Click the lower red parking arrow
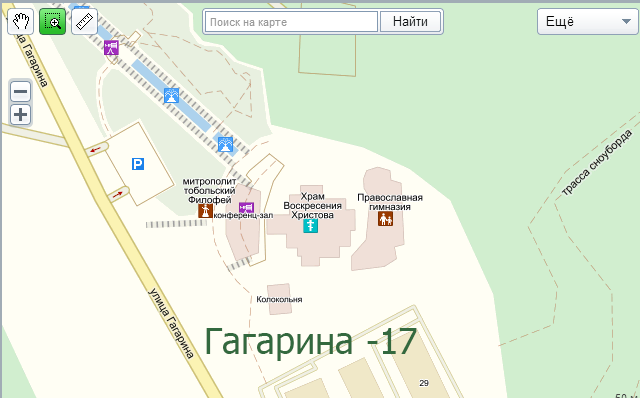Image resolution: width=640 pixels, height=398 pixels. click(117, 195)
